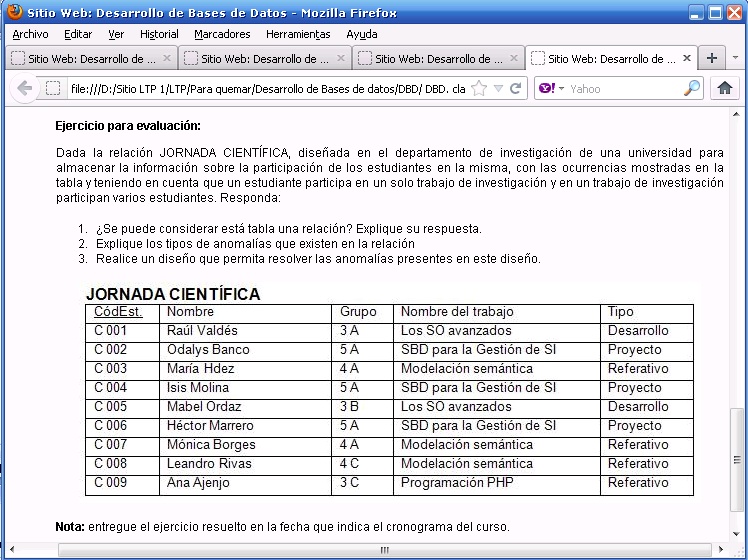Click the Back navigation arrow button
Image resolution: width=748 pixels, height=560 pixels.
24,89
